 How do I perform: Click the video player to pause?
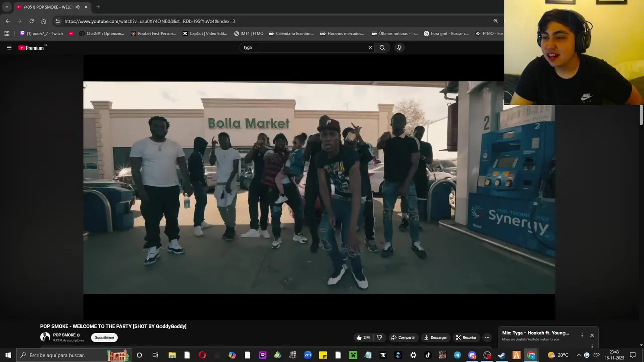[x=319, y=187]
